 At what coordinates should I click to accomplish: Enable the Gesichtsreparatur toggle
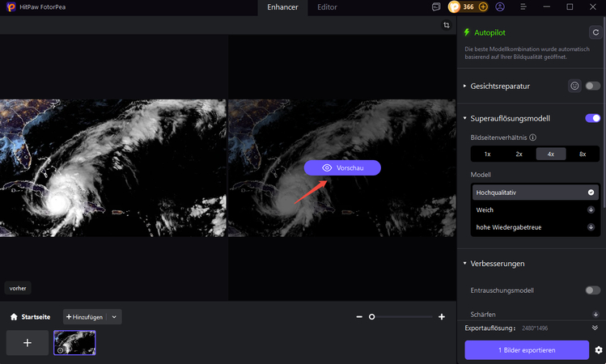click(593, 85)
